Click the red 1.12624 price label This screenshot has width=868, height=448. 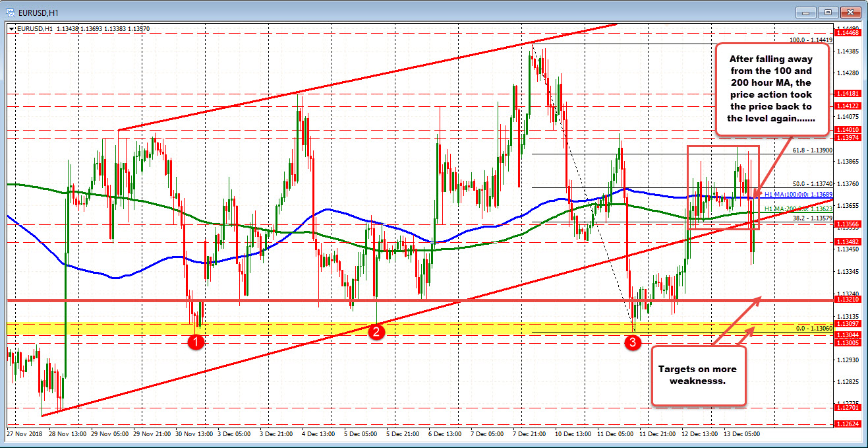847,424
